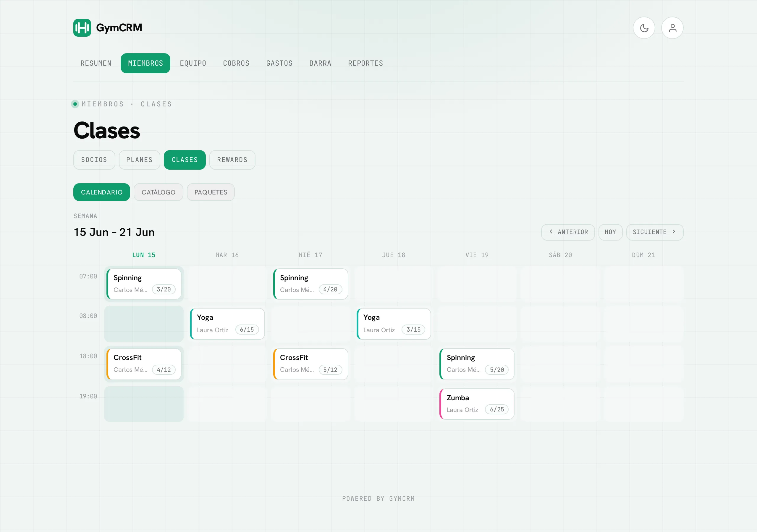The image size is (757, 532).
Task: Open Friday Spinning class 5/20
Action: click(477, 364)
